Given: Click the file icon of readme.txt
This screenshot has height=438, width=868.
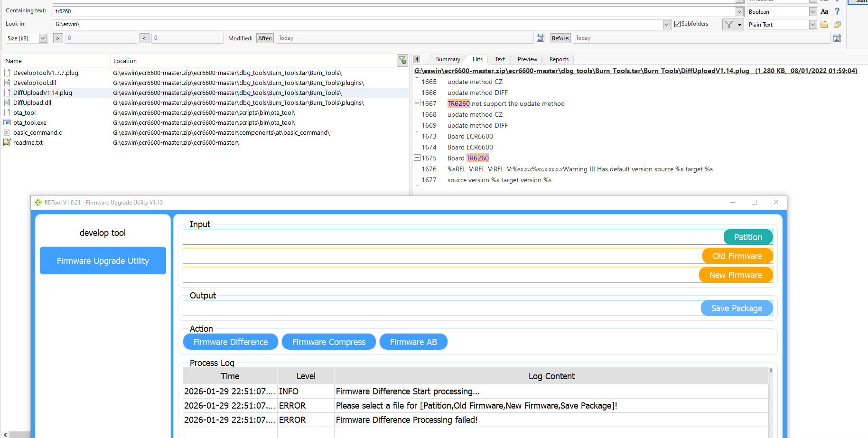Looking at the screenshot, I should [x=7, y=142].
